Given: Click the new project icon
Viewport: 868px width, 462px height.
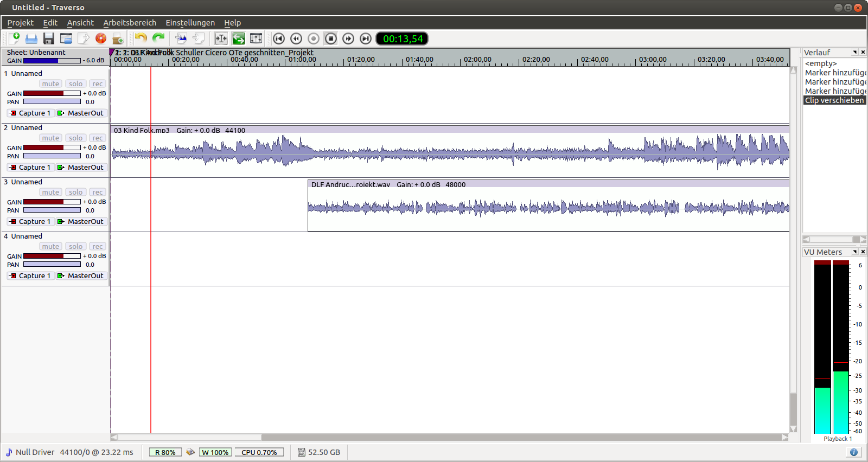Looking at the screenshot, I should pos(14,39).
